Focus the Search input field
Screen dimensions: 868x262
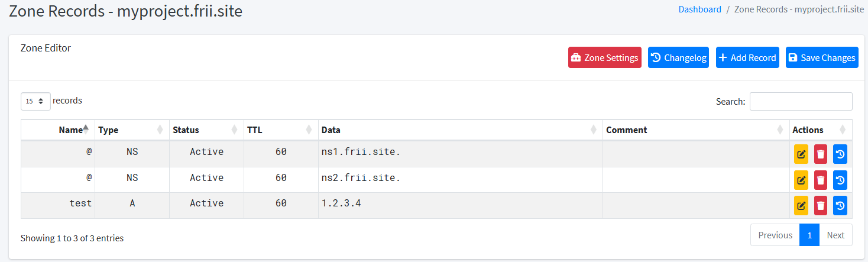tap(801, 101)
